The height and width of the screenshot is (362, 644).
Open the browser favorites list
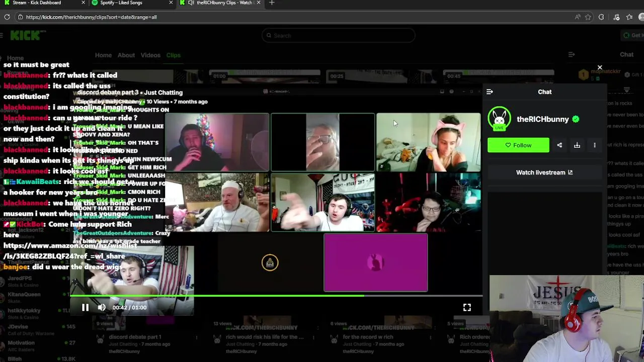pyautogui.click(x=629, y=17)
